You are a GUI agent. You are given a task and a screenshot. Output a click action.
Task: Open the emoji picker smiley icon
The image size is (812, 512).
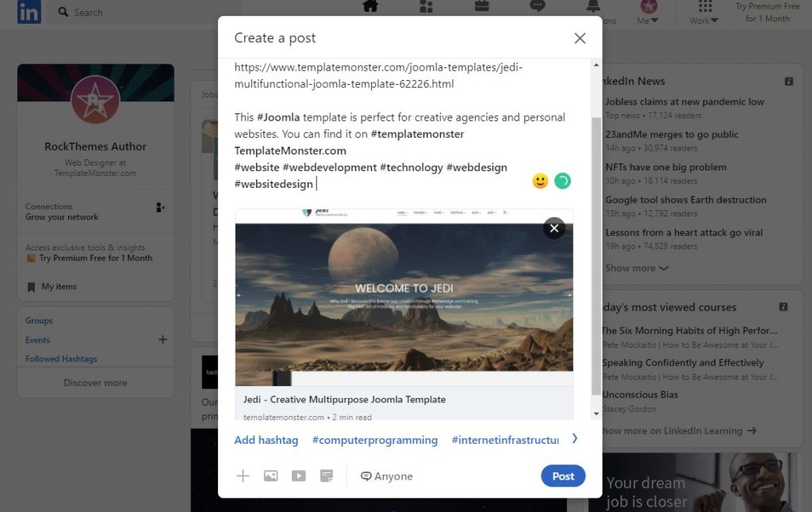(x=540, y=181)
